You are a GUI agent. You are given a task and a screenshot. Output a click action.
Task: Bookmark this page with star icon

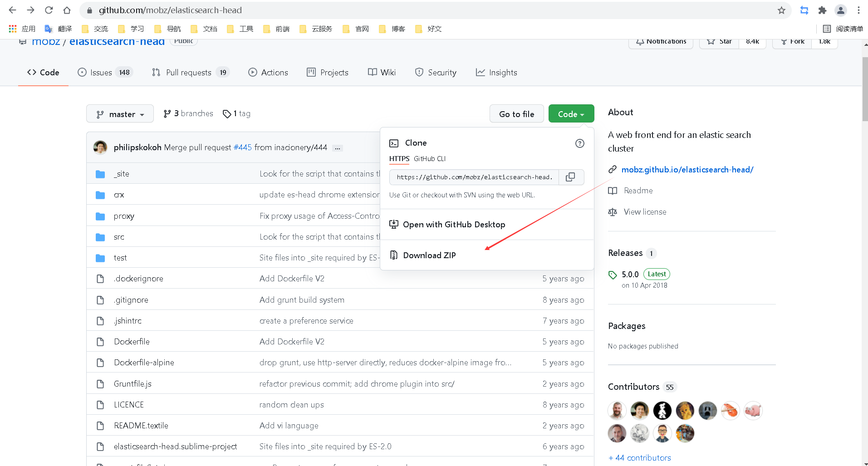[781, 10]
